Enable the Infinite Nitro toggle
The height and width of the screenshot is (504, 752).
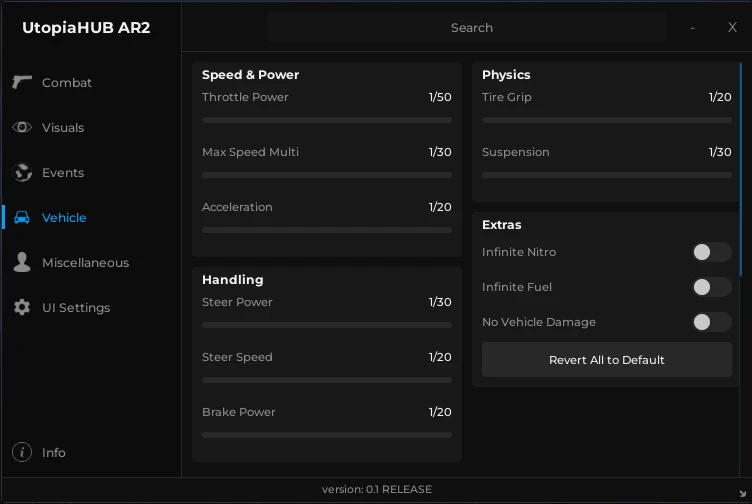tap(712, 252)
